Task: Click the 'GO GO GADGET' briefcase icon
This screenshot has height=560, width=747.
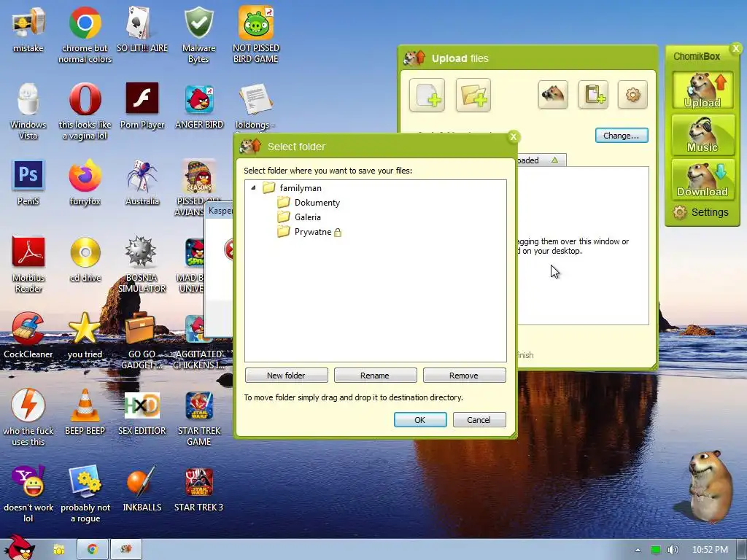Action: [142, 341]
